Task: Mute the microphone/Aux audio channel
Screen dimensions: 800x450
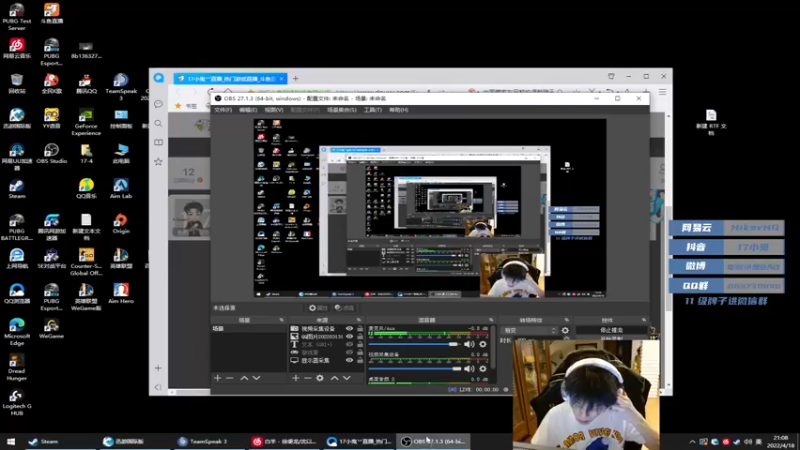Action: click(469, 344)
